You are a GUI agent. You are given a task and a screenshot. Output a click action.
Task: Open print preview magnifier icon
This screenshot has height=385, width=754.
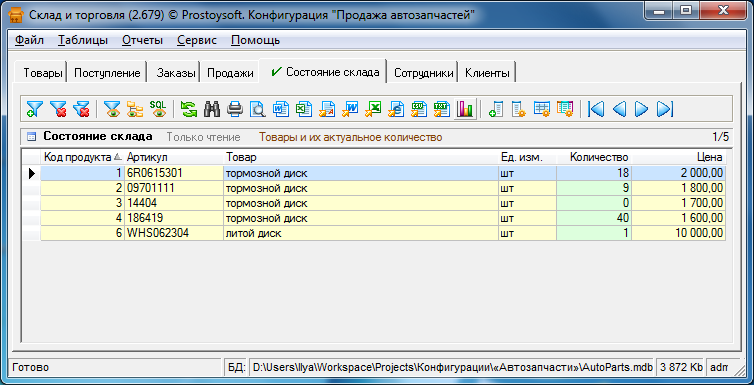tap(258, 109)
